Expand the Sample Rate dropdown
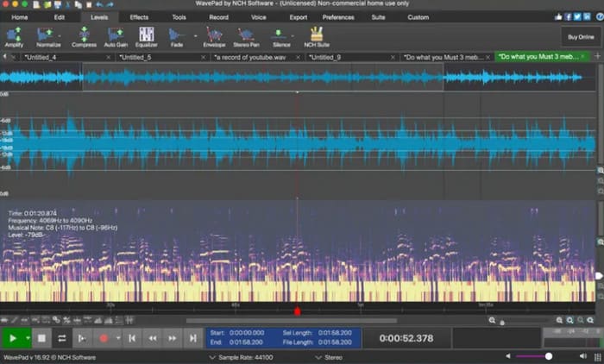This screenshot has width=604, height=364. point(213,356)
